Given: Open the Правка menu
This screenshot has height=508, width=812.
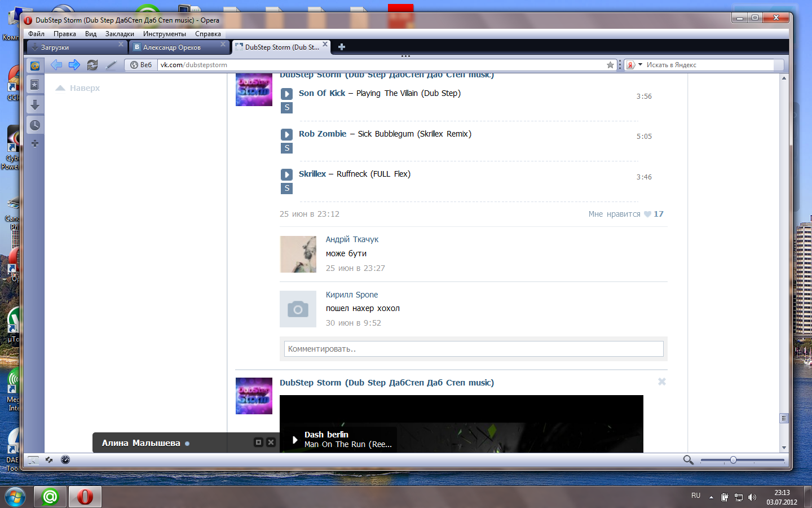Looking at the screenshot, I should pos(65,34).
